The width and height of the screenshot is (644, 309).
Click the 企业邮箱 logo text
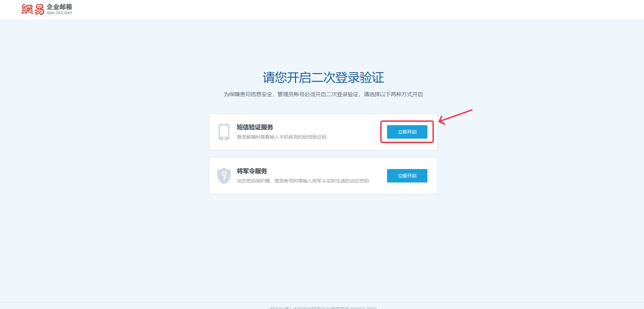(x=59, y=7)
